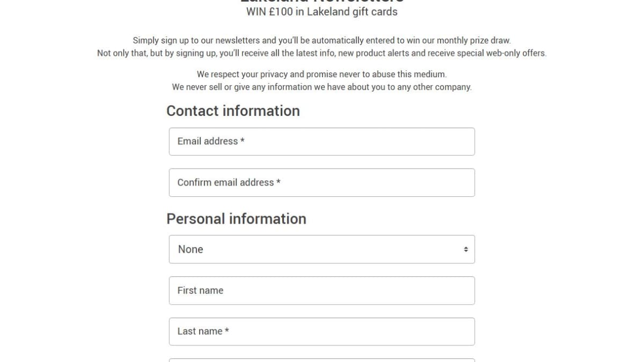Image resolution: width=644 pixels, height=362 pixels.
Task: Click the WIN £100 in Lakeland gift cards subtitle
Action: [x=321, y=12]
